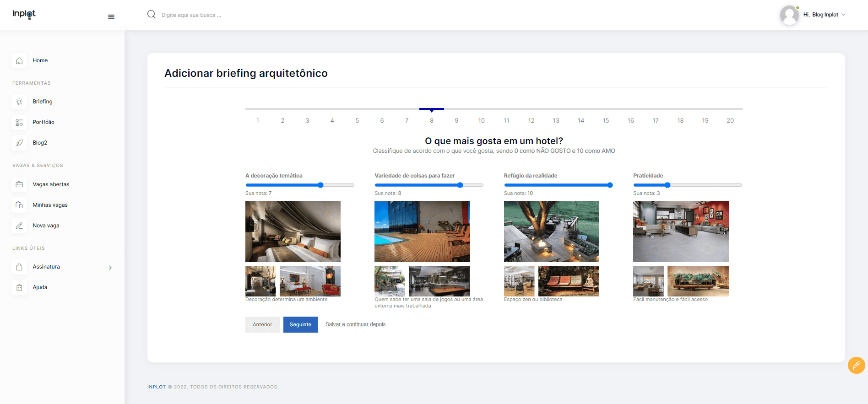The image size is (868, 404).
Task: Jump to step 1 in progress bar
Action: coord(258,121)
